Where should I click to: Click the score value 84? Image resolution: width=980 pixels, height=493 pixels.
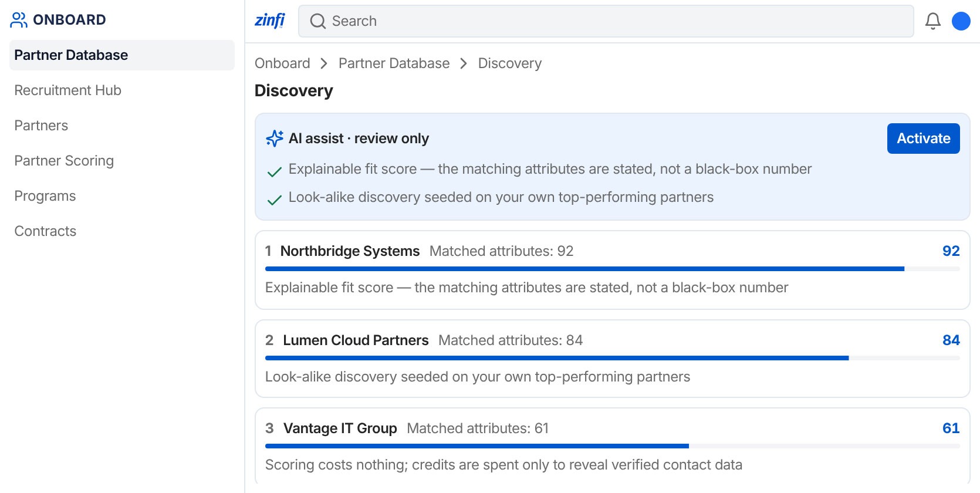tap(951, 340)
